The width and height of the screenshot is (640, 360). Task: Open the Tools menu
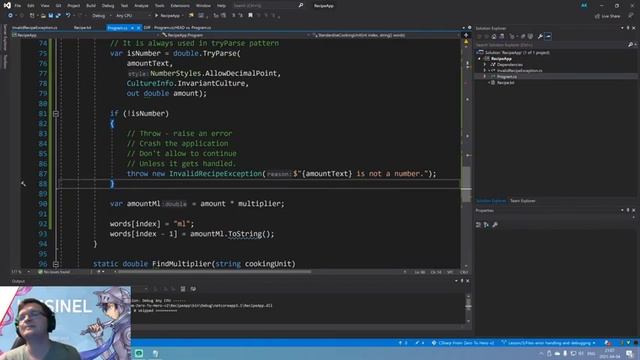[160, 6]
